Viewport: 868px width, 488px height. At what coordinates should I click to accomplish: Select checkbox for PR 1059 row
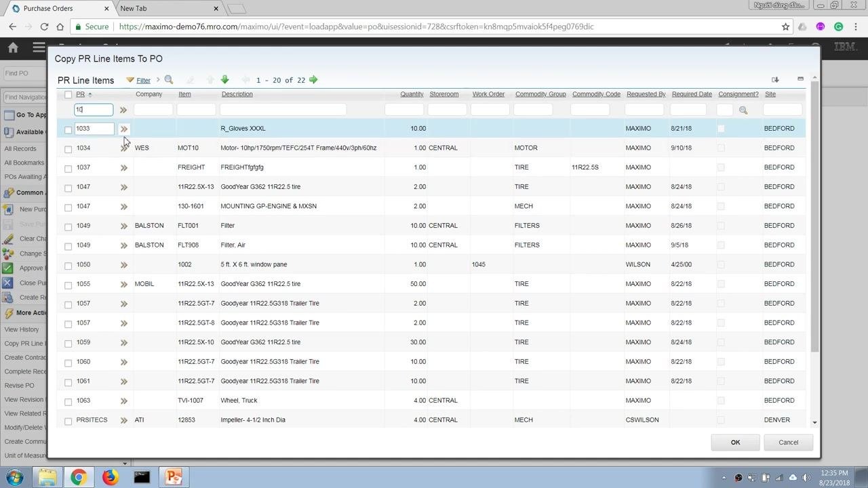[68, 343]
